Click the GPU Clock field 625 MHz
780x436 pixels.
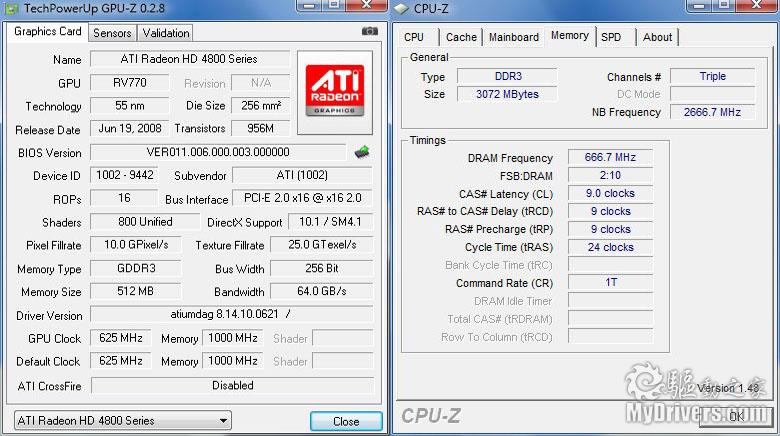click(x=120, y=338)
